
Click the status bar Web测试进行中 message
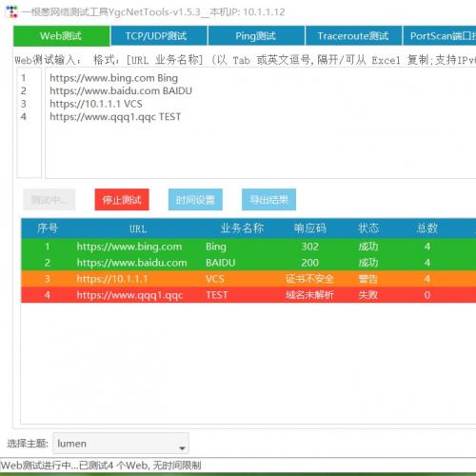pyautogui.click(x=101, y=466)
